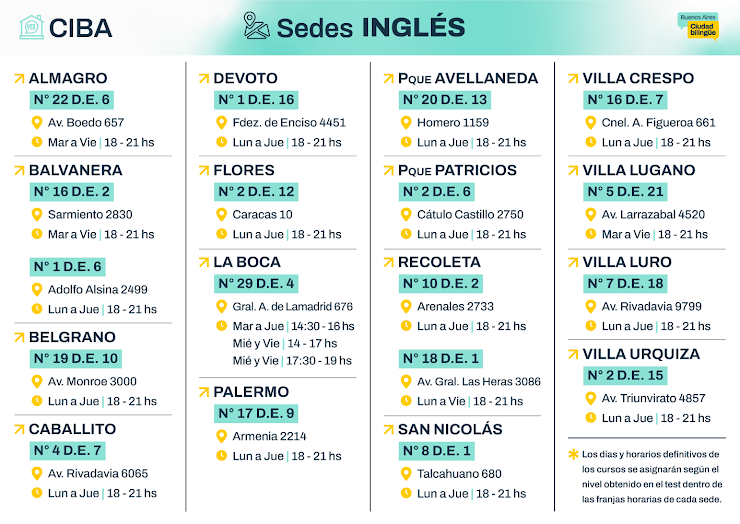Click the N° 18 D.E. 1 badge
740x524 pixels.
(x=441, y=358)
